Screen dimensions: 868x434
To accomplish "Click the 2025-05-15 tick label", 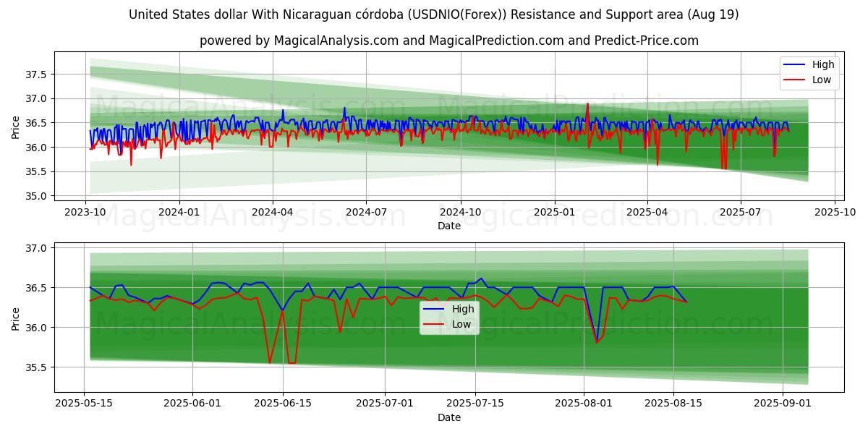I will (84, 404).
